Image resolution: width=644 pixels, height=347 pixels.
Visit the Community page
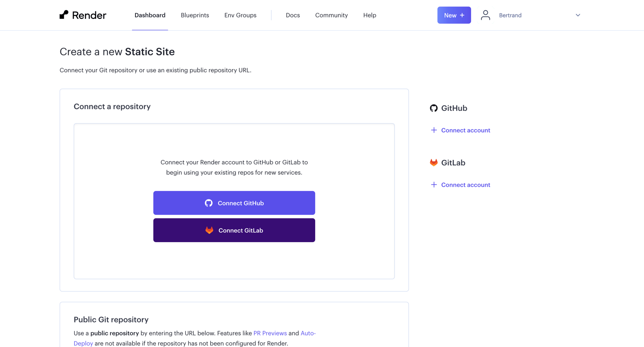click(x=331, y=15)
